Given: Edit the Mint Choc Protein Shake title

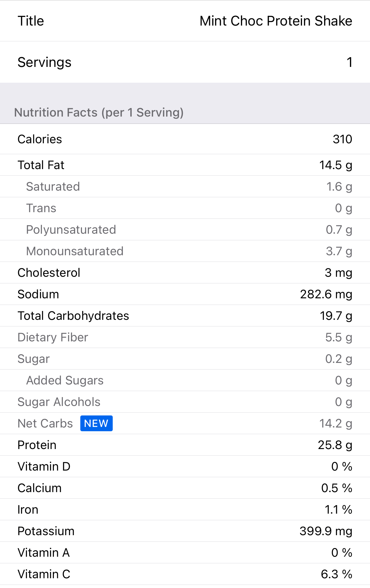Looking at the screenshot, I should (276, 21).
